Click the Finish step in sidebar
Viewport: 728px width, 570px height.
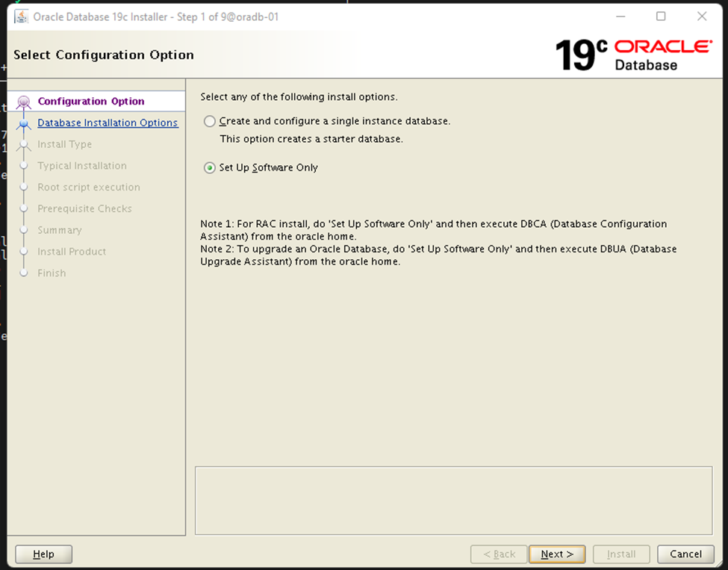pos(52,273)
